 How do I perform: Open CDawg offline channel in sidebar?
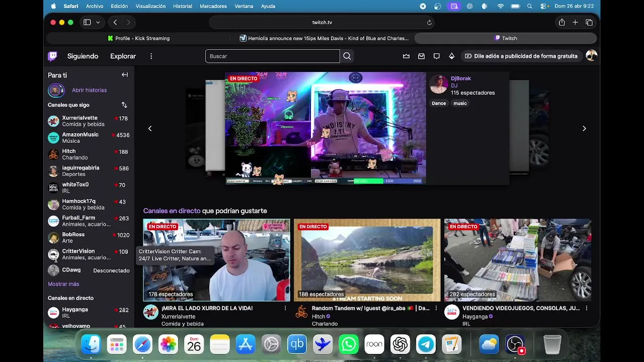[89, 270]
